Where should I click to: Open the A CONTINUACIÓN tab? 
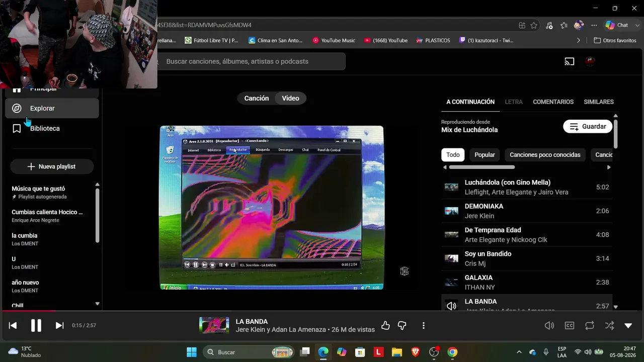[x=470, y=102]
